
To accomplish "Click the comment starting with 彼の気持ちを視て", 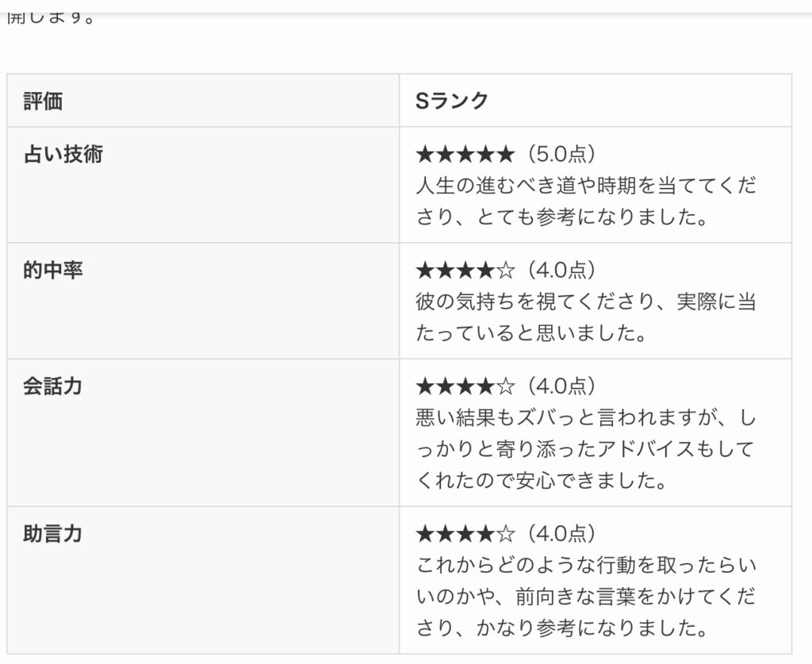I will coord(585,317).
